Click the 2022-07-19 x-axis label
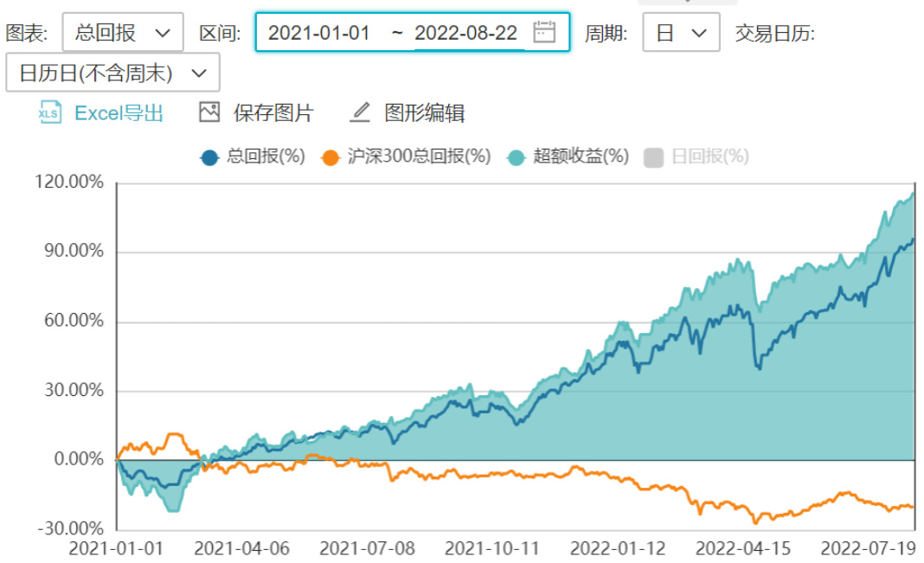 coord(868,549)
